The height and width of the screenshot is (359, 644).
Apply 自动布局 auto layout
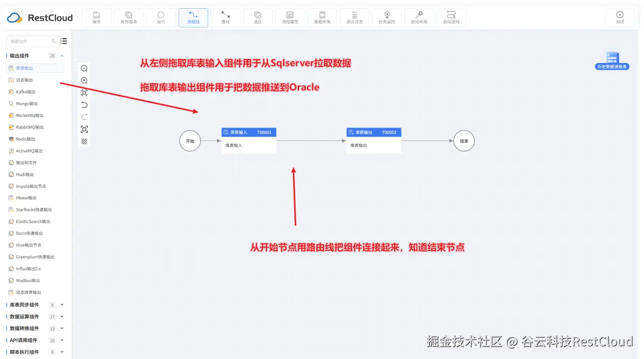click(x=419, y=18)
